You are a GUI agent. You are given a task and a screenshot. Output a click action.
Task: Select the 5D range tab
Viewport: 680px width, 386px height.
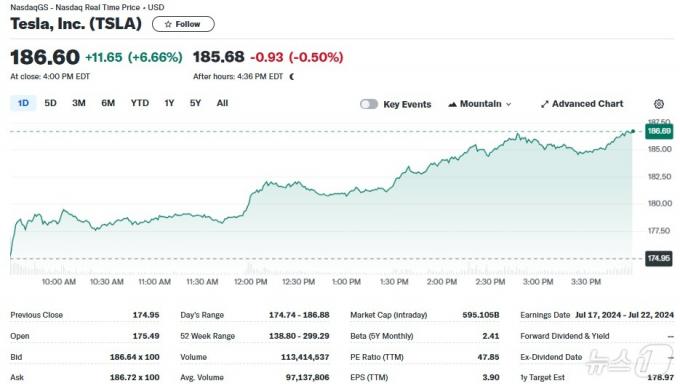coord(50,103)
